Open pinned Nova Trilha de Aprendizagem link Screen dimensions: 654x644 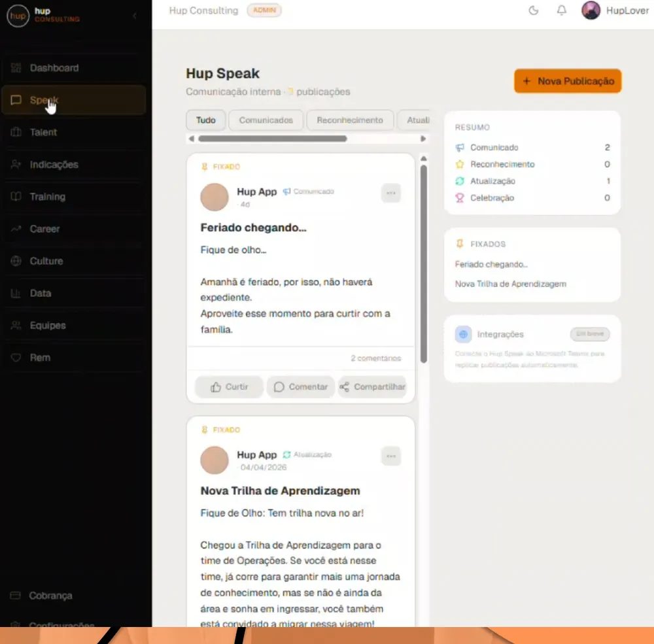511,284
